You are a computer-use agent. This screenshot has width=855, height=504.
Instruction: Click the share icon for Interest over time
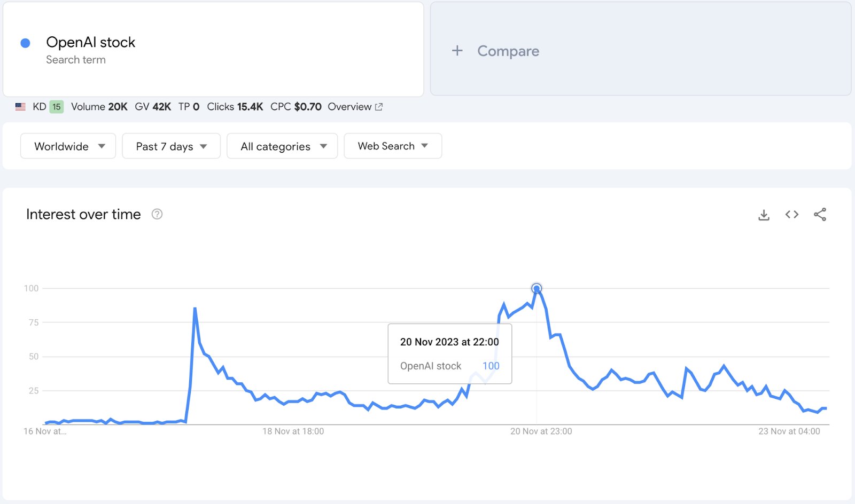[x=820, y=214]
